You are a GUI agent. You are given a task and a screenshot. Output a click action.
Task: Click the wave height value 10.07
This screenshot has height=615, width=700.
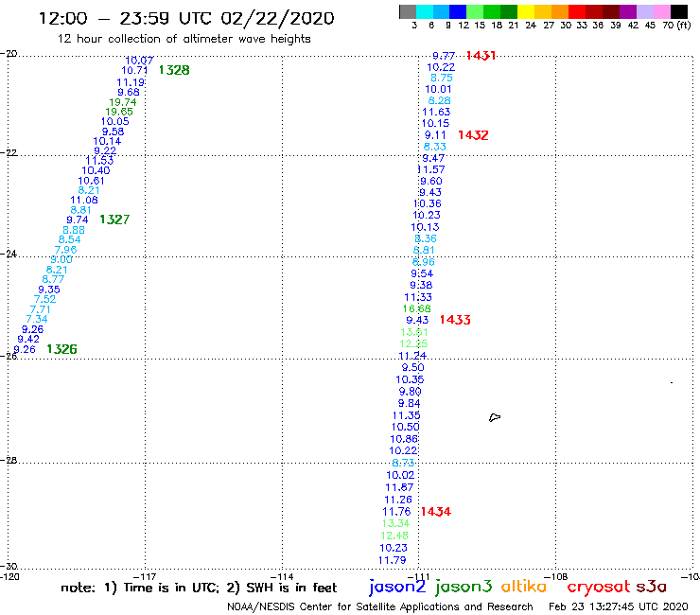tap(139, 61)
